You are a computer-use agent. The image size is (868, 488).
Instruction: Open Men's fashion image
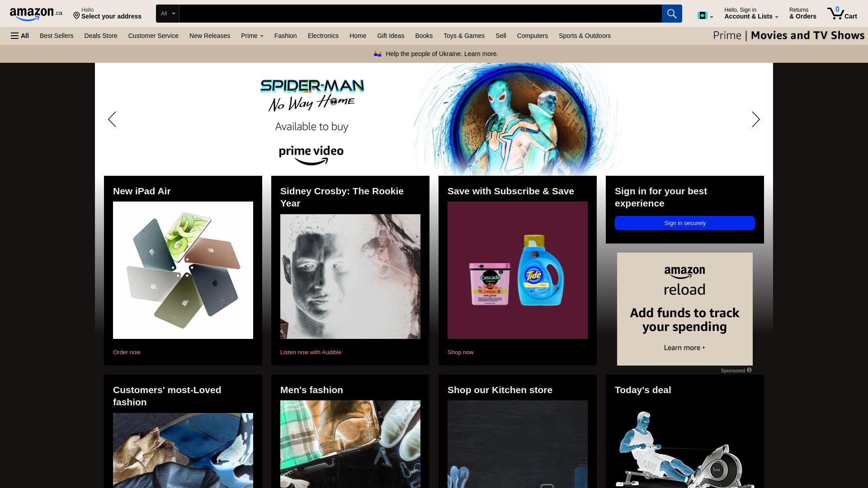(x=350, y=444)
